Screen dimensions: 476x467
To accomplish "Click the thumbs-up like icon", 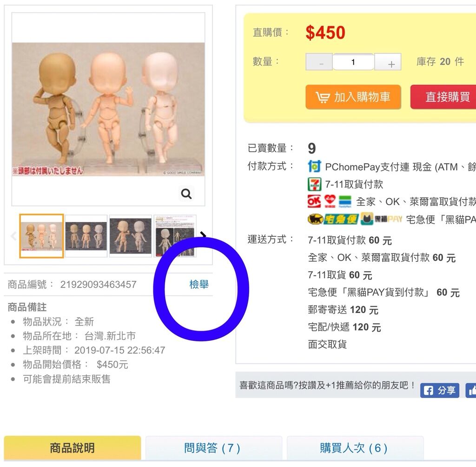I will pos(471,390).
